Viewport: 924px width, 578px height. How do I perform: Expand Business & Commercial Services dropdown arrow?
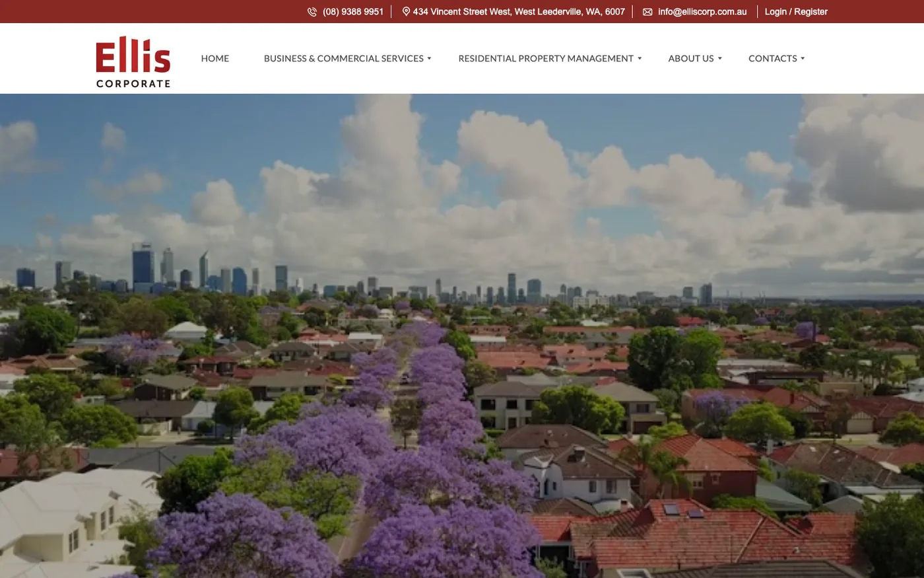pyautogui.click(x=429, y=59)
